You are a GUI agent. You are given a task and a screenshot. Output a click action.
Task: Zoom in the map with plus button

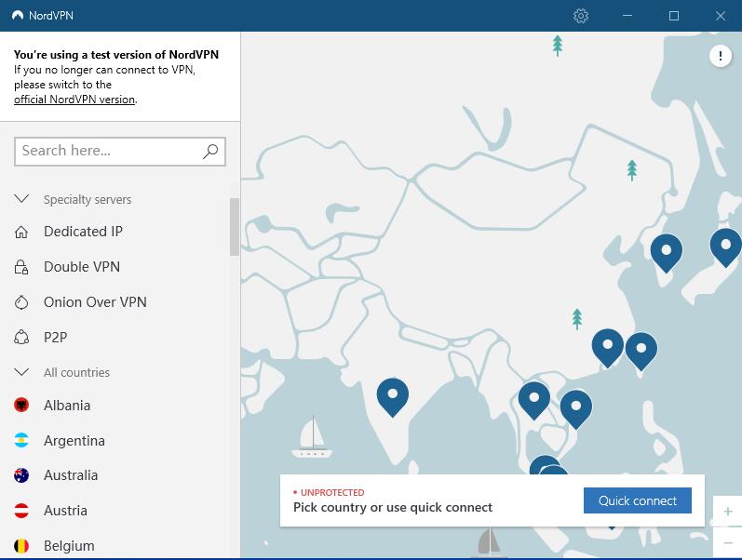(x=728, y=512)
